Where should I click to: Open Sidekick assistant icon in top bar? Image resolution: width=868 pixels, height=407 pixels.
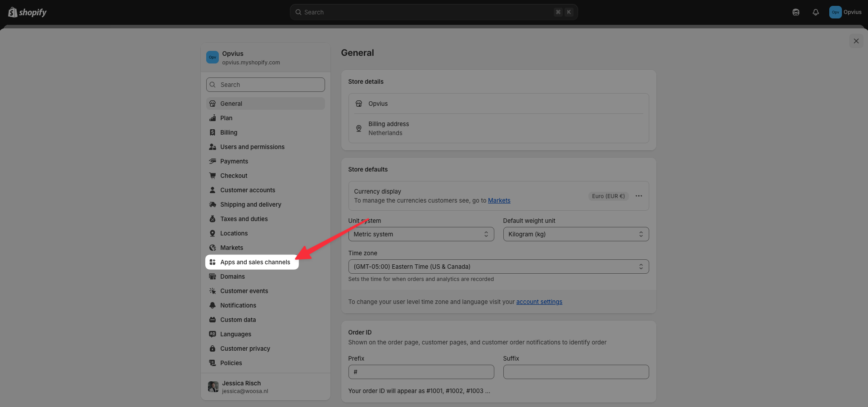(x=796, y=12)
